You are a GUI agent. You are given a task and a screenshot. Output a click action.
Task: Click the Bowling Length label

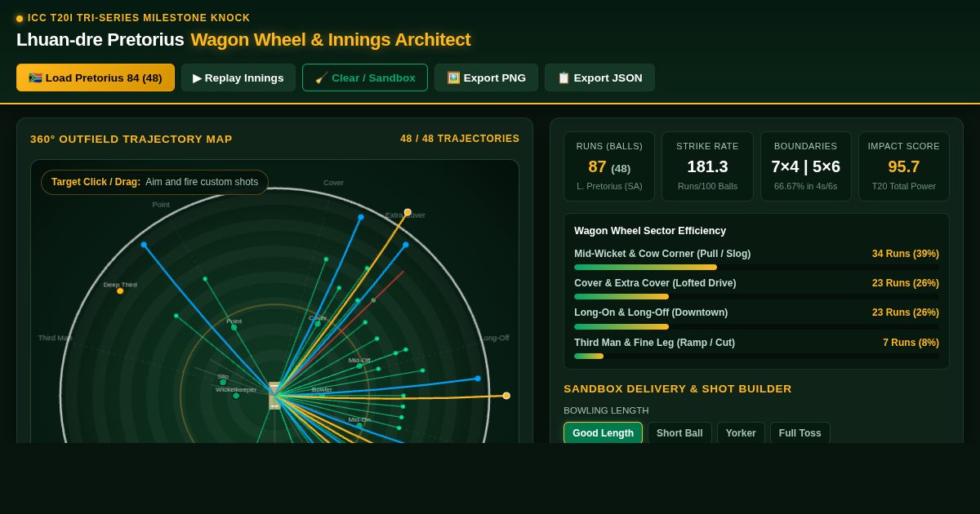point(606,410)
